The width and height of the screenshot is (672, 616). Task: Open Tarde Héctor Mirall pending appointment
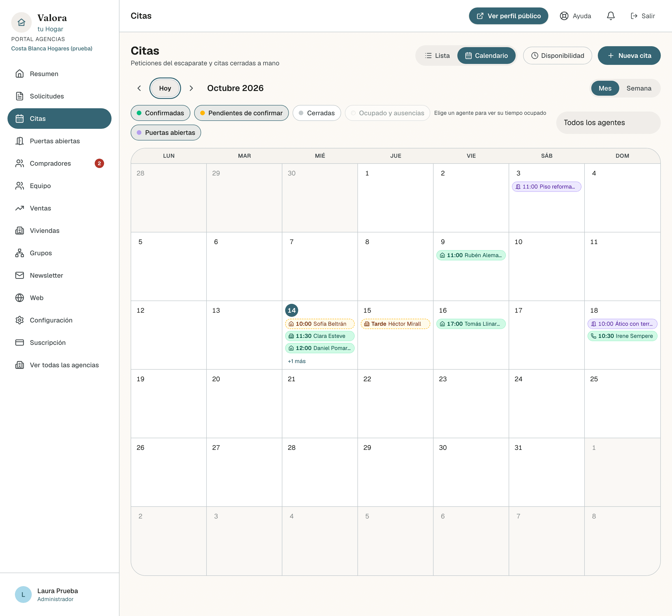395,324
